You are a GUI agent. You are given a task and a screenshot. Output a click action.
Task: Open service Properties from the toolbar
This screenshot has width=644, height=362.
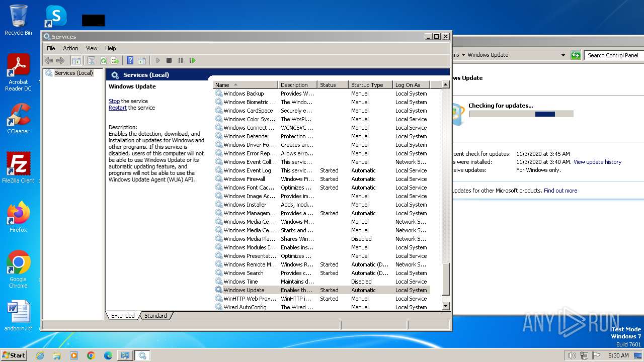coord(92,60)
